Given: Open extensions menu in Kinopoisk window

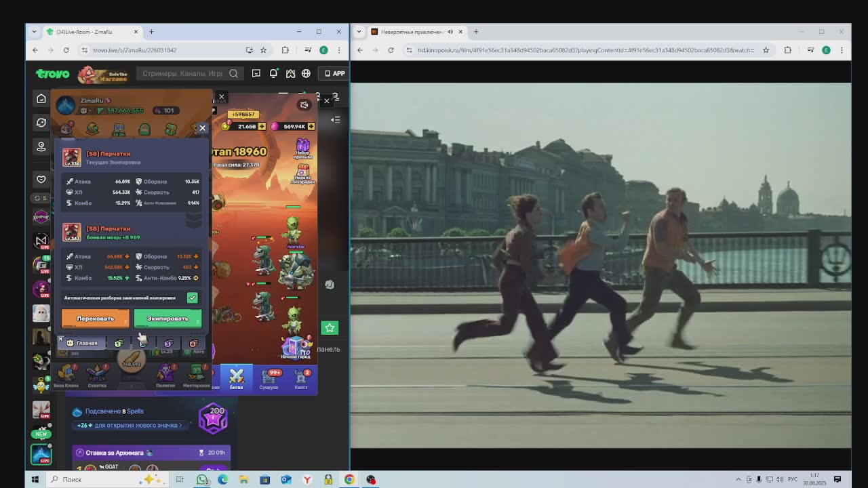Looking at the screenshot, I should pos(787,50).
